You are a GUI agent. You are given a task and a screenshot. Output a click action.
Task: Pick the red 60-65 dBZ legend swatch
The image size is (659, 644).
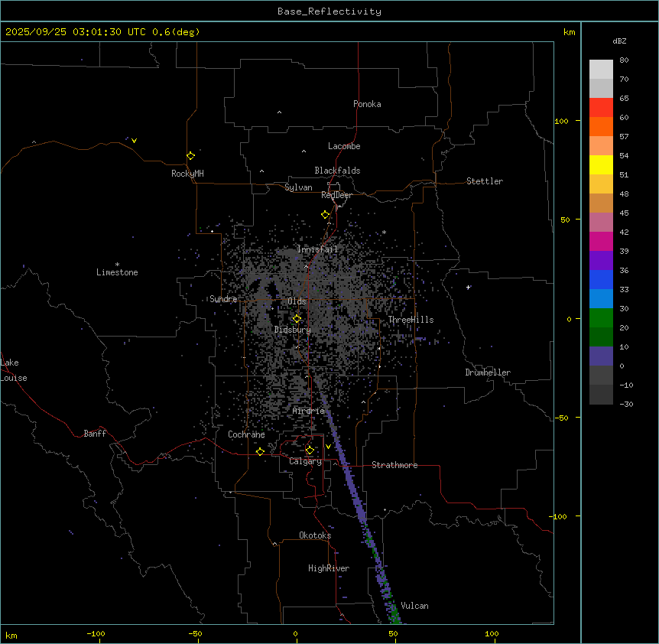click(x=601, y=107)
